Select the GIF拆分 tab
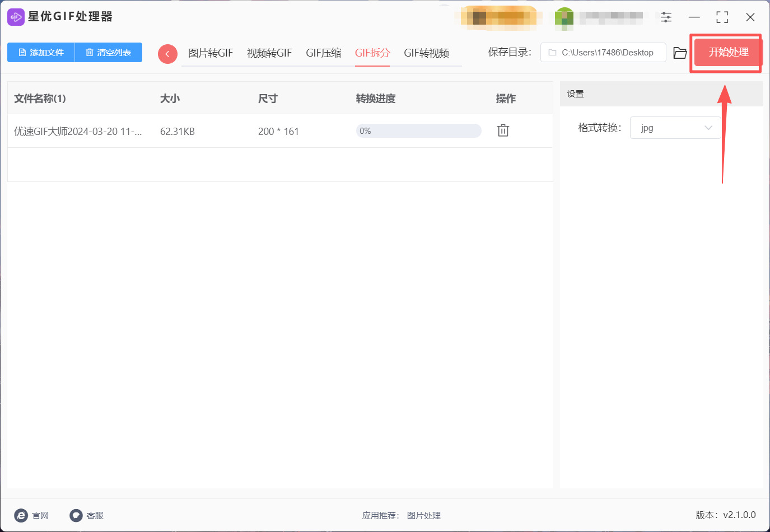 (x=372, y=53)
